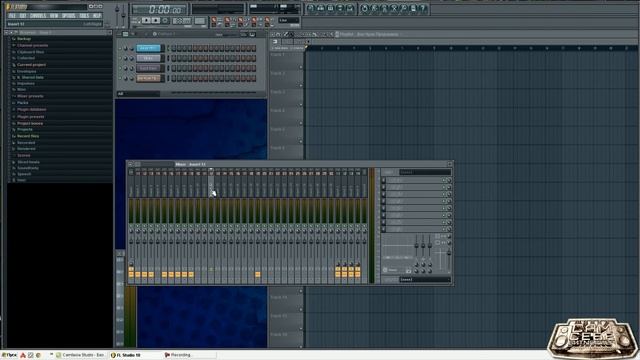640x360 pixels.
Task: Click the Play button in transport
Action: click(147, 20)
